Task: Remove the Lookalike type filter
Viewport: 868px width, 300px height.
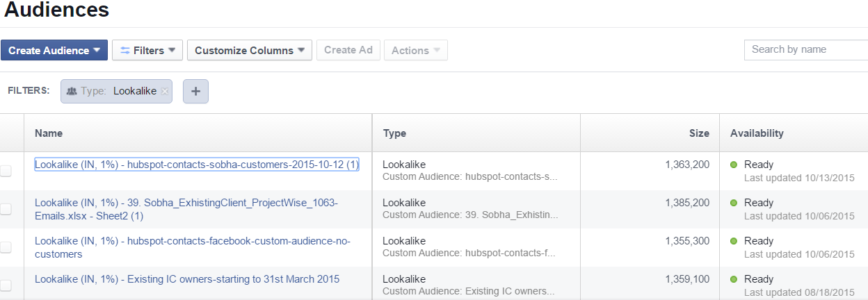Action: [x=165, y=91]
